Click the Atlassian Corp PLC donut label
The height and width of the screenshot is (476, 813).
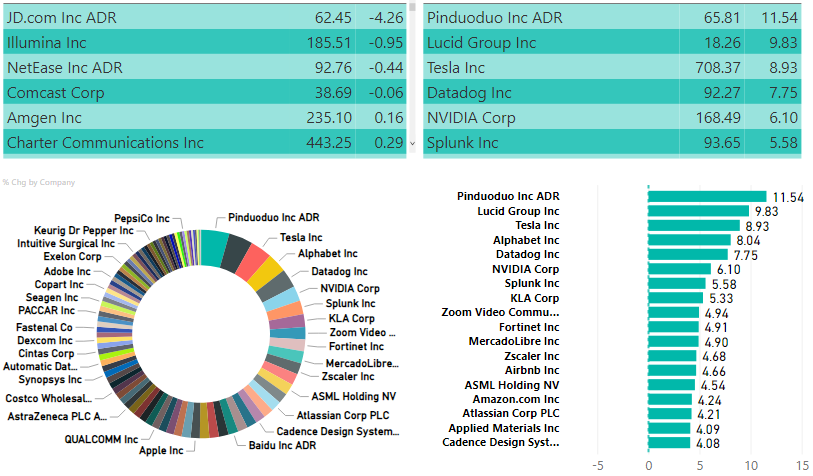pos(343,415)
